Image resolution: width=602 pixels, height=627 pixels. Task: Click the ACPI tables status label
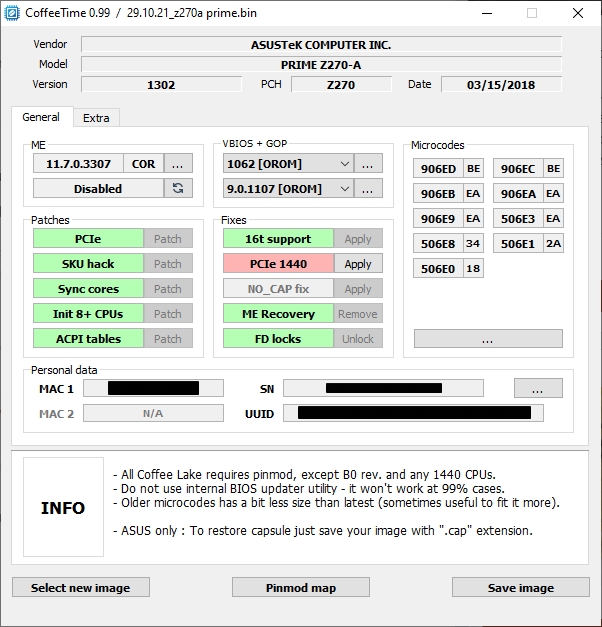(88, 339)
